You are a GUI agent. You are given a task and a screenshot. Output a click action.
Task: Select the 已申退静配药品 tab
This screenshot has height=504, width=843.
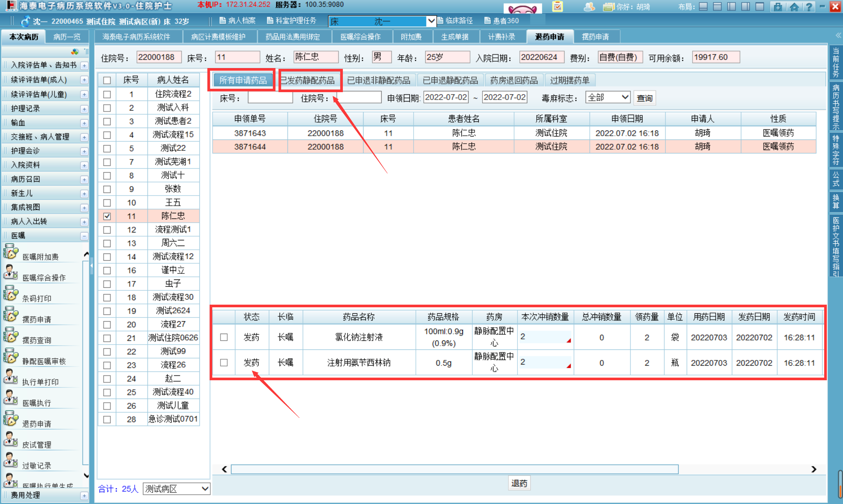[450, 80]
